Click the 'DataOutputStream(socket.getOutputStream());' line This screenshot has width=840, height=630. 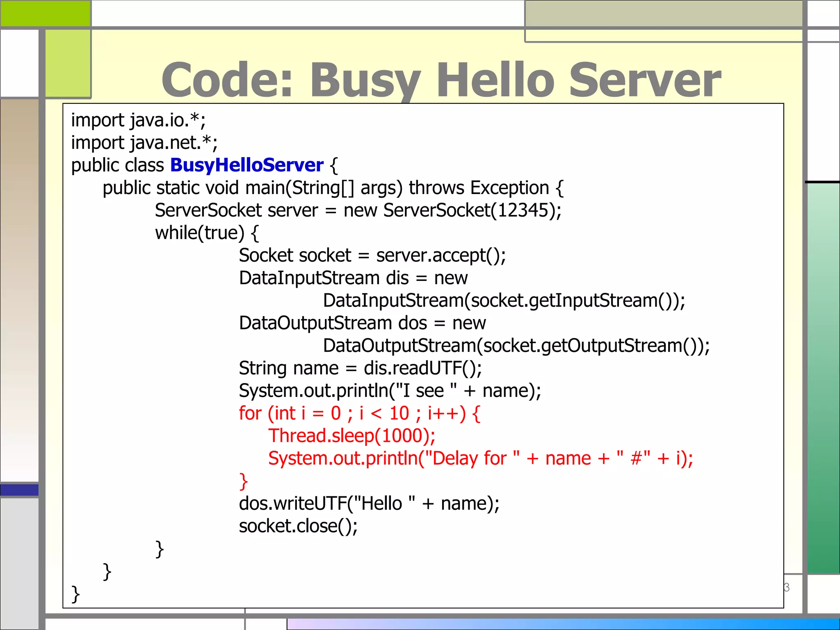(516, 346)
